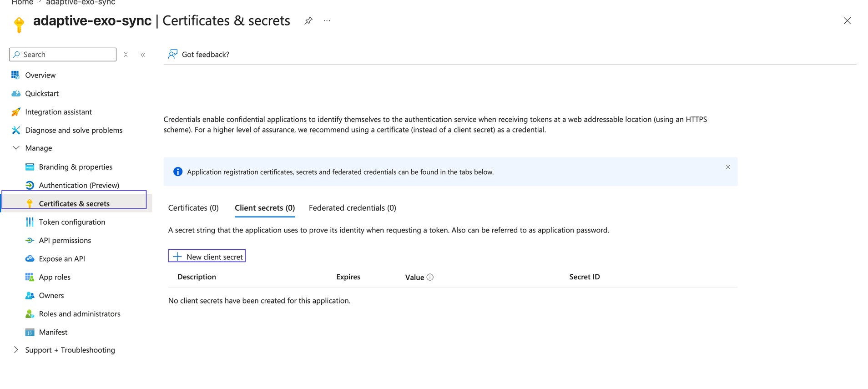Image resolution: width=868 pixels, height=389 pixels.
Task: Open API permissions page
Action: click(x=65, y=240)
